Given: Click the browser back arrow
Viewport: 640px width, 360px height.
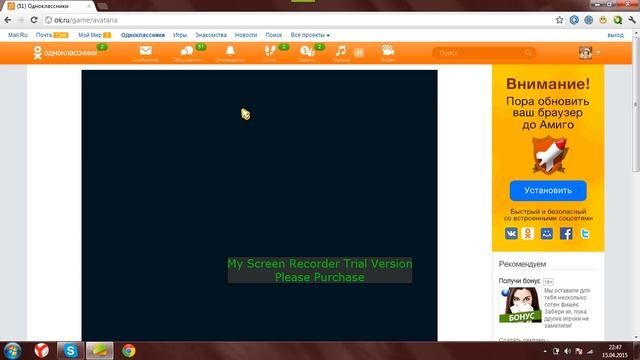Looking at the screenshot, I should point(8,20).
